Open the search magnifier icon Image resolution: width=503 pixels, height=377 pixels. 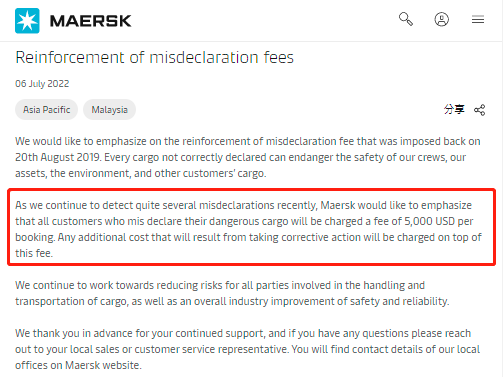406,19
